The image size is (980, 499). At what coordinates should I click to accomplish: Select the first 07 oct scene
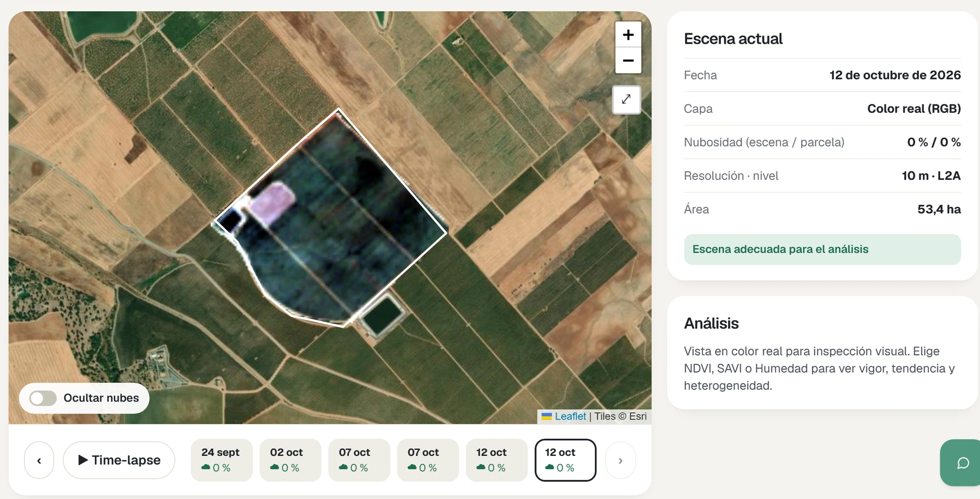(359, 460)
